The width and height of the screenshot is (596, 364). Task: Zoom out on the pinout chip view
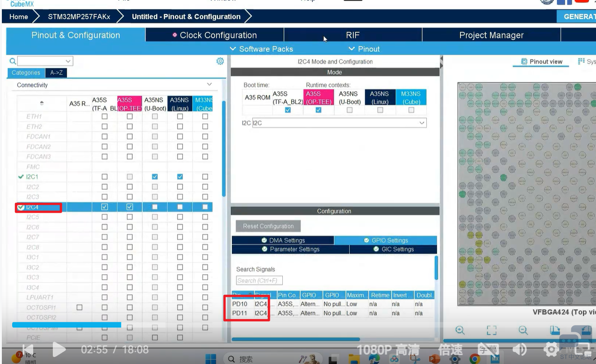(523, 330)
